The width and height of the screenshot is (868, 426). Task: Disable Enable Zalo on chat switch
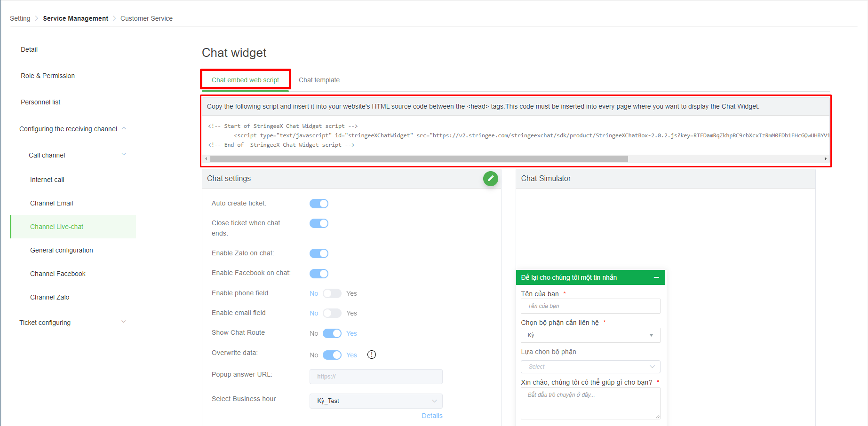319,253
